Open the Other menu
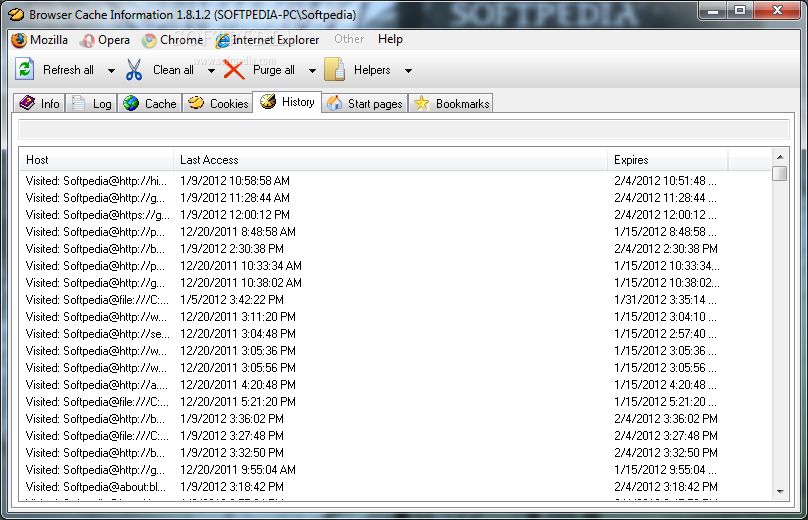The image size is (808, 520). pyautogui.click(x=349, y=39)
